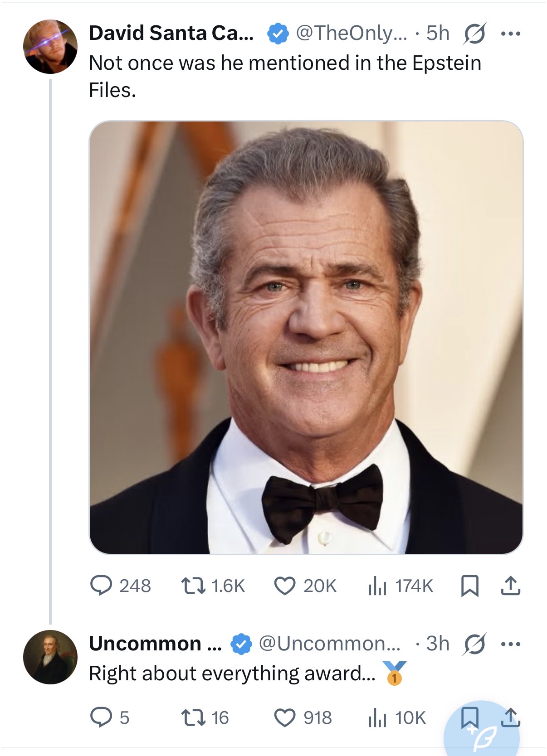
Task: Enlarge the photo of man in tuxedo
Action: [306, 337]
